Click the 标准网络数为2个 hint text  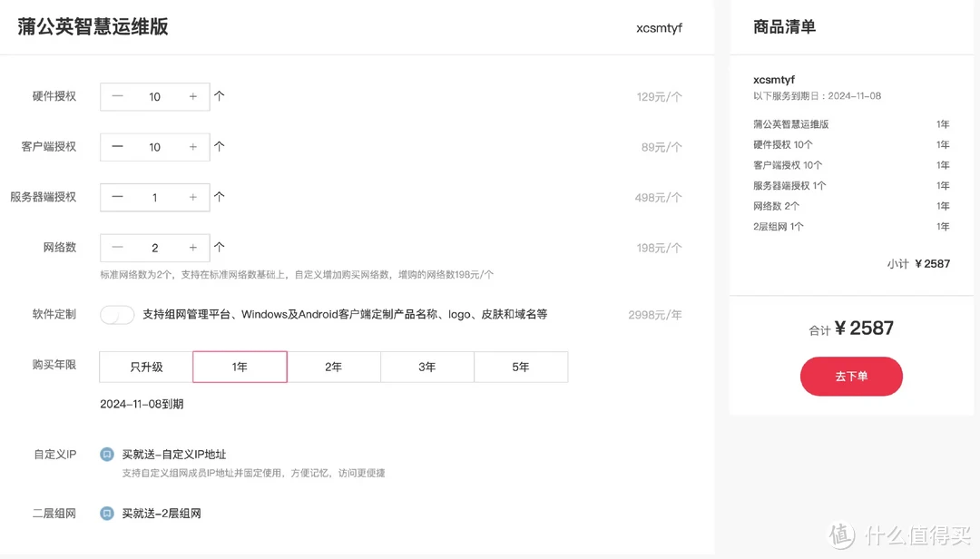pyautogui.click(x=297, y=274)
